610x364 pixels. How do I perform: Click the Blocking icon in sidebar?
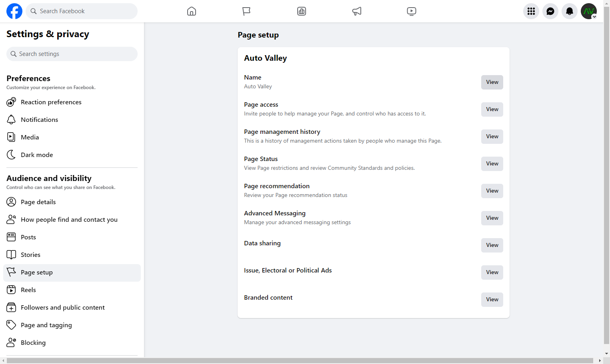11,342
